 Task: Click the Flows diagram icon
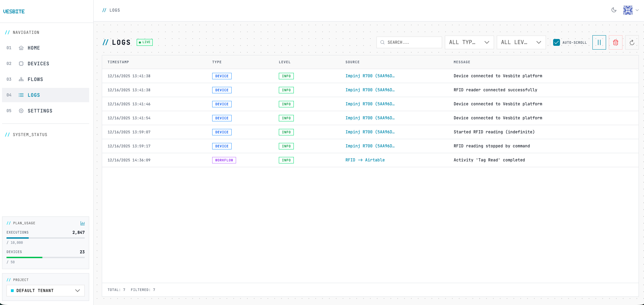21,79
